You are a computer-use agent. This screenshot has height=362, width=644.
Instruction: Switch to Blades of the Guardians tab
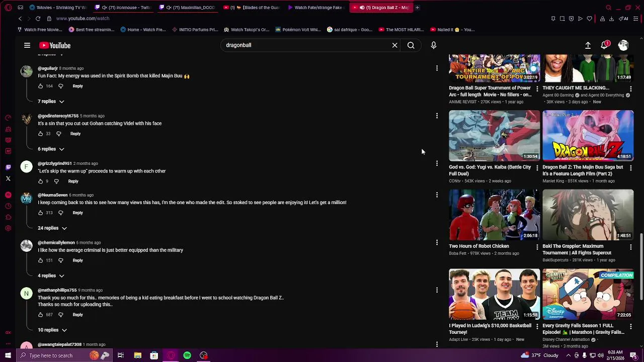252,8
